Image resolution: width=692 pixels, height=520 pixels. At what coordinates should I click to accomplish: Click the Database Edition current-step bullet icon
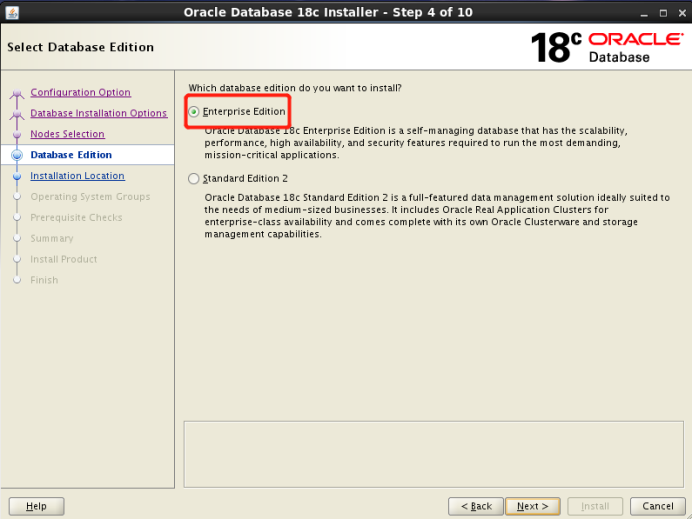17,155
